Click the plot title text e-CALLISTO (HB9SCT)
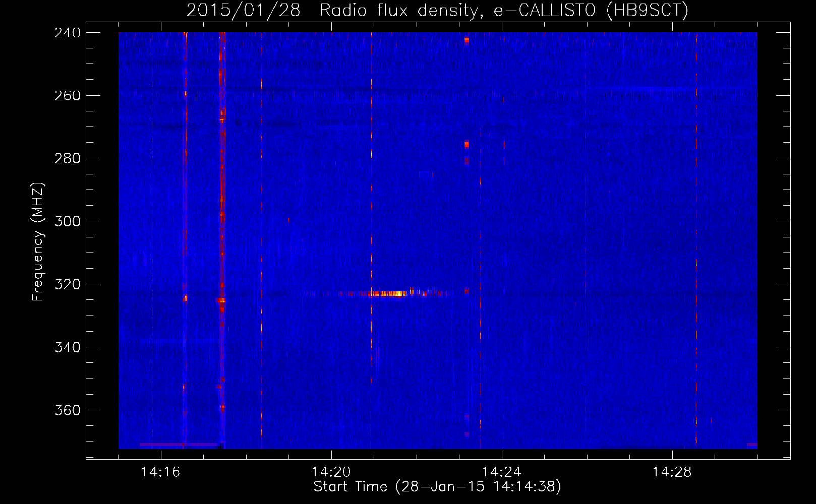 point(591,10)
